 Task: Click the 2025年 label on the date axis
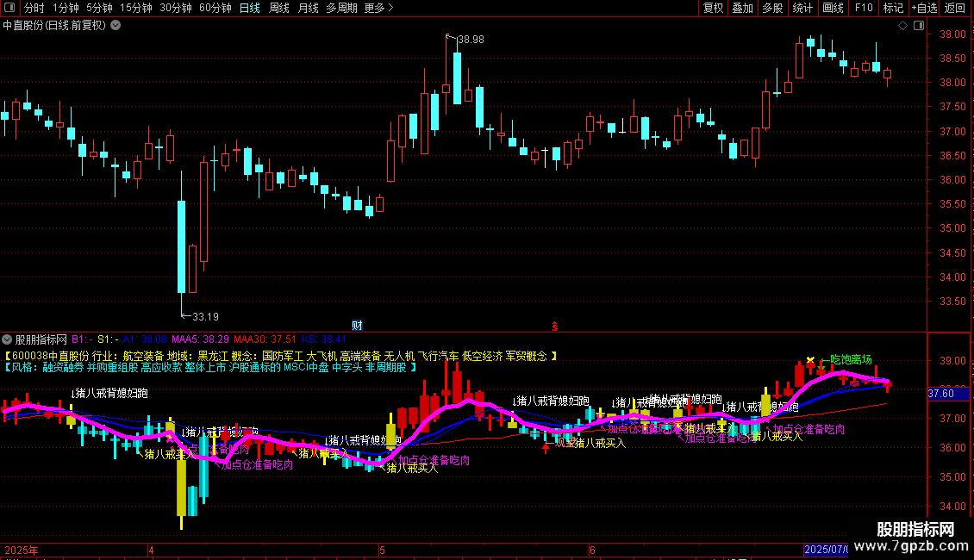click(x=22, y=550)
